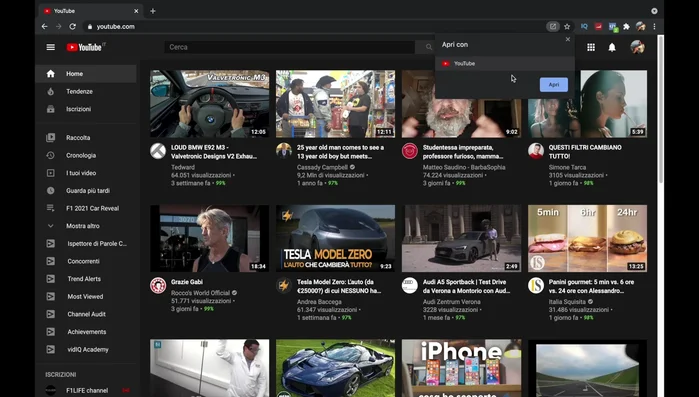The width and height of the screenshot is (699, 397).
Task: Open the Panini gourmet video thumbnail
Action: tap(587, 238)
